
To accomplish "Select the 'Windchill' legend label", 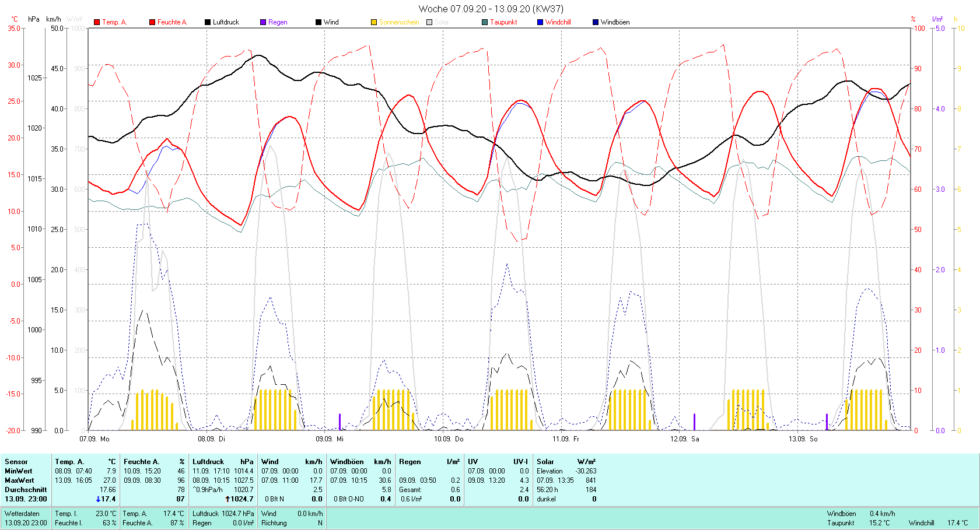I will pos(558,22).
